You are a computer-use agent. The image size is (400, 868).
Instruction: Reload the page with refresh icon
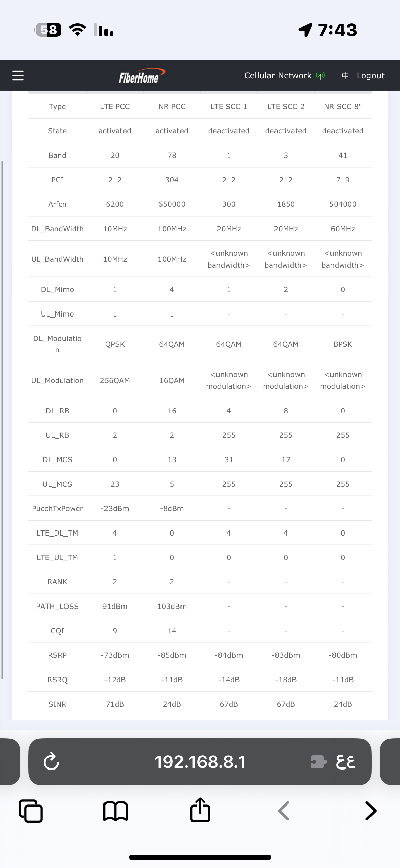click(x=52, y=761)
